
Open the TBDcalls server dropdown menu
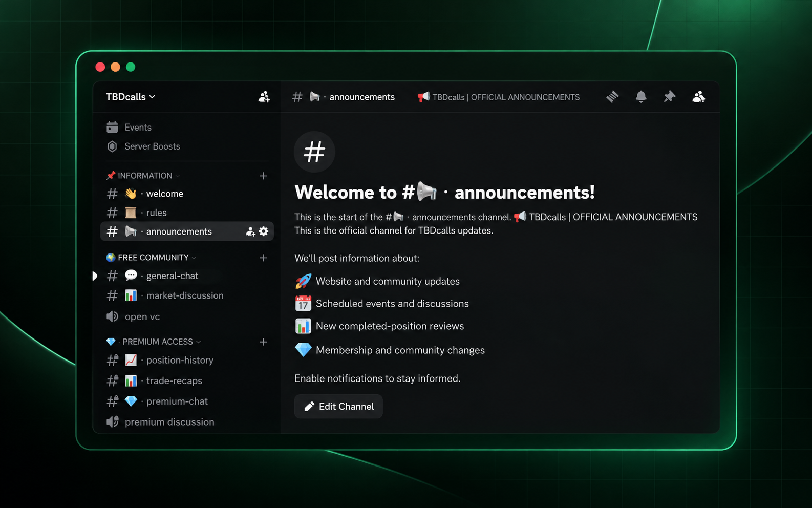131,97
